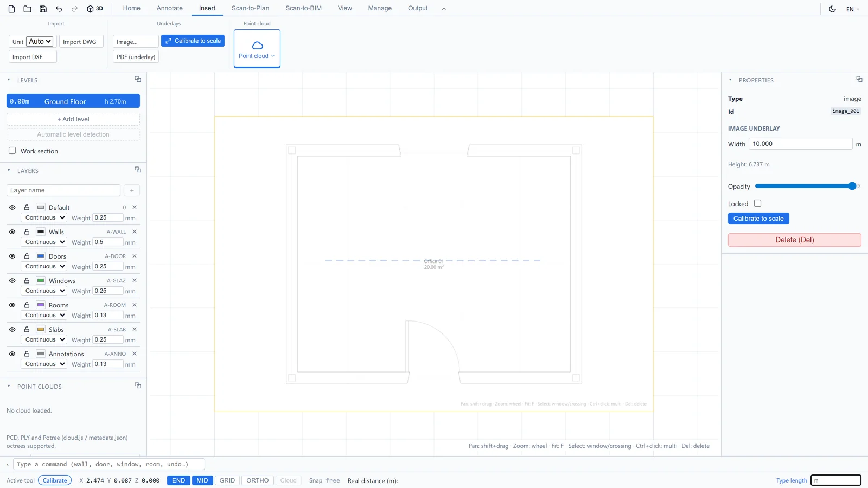Pop out the Layers panel
The height and width of the screenshot is (488, 868).
click(138, 170)
